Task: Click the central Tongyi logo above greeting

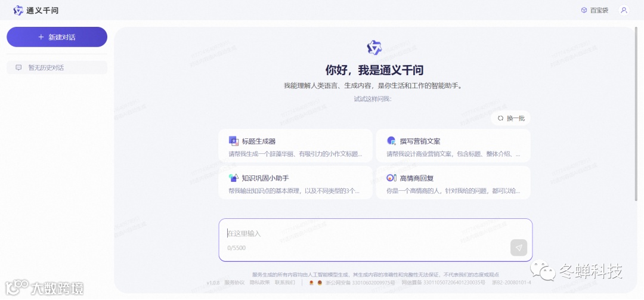Action: [x=374, y=48]
